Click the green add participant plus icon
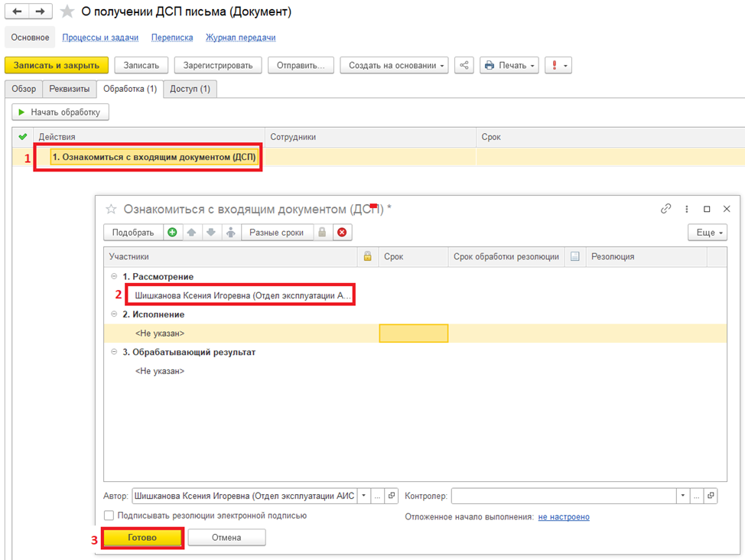745x560 pixels. 172,233
